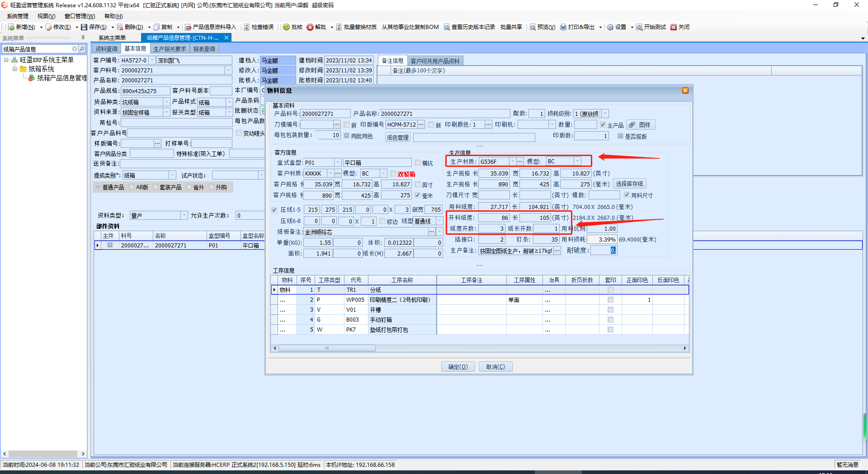Open the 货品种类 坑纸箱 dropdown
Image resolution: width=868 pixels, height=474 pixels.
pos(166,102)
